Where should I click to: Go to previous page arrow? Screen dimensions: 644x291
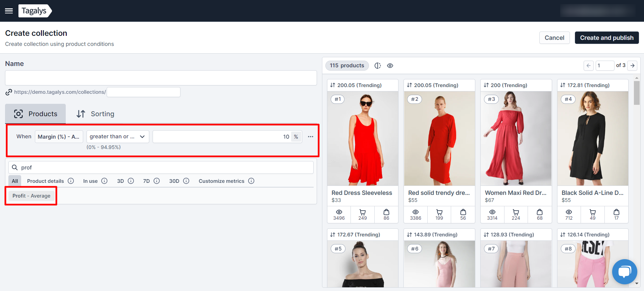(589, 66)
